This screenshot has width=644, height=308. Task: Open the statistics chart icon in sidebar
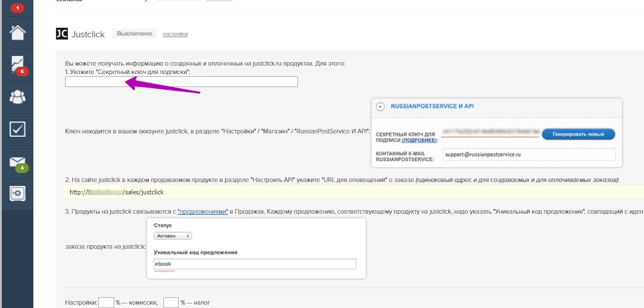click(18, 65)
